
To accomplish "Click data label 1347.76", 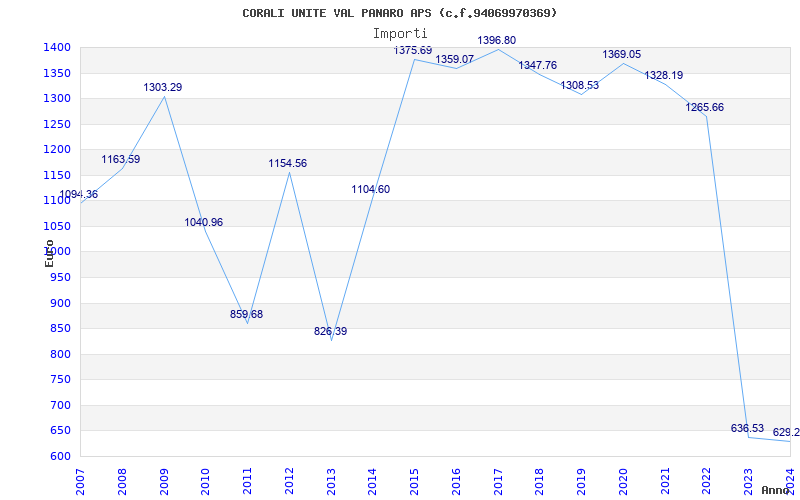I will 538,65.
